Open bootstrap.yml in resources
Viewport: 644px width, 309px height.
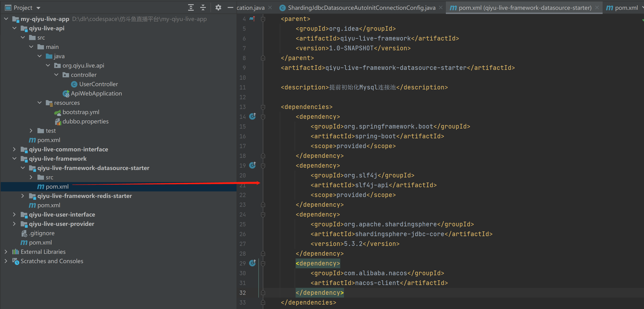tap(80, 112)
